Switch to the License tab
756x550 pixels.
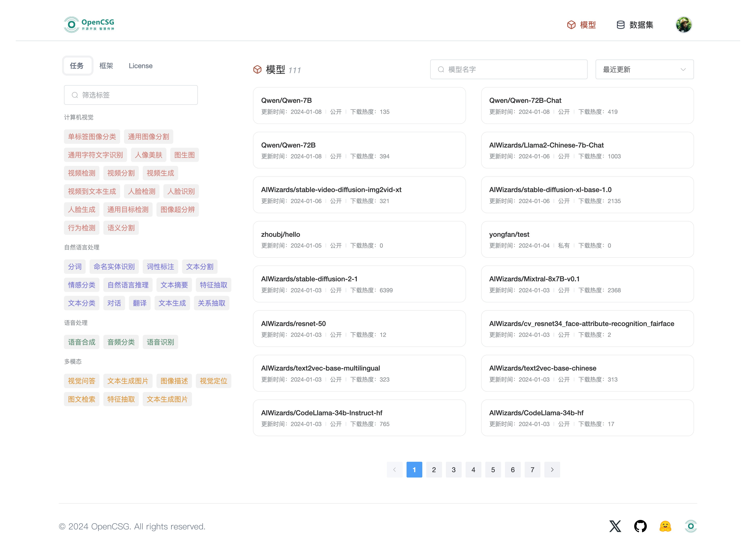[x=140, y=66]
